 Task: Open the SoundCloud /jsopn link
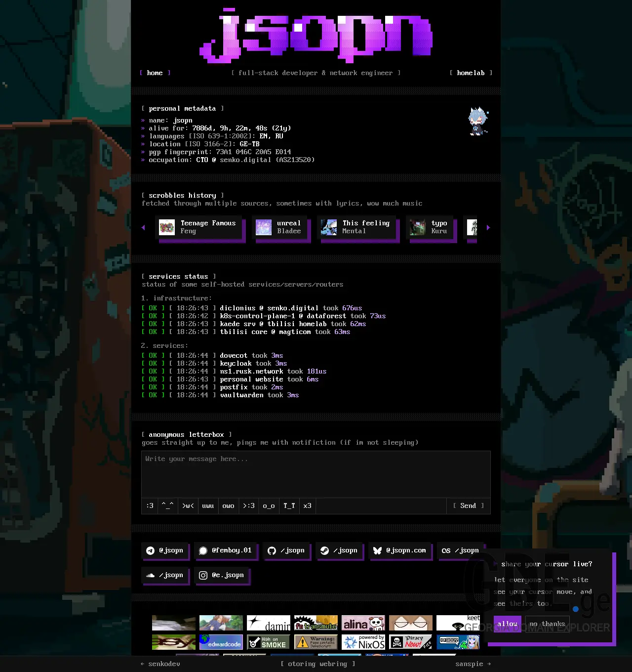tap(165, 575)
